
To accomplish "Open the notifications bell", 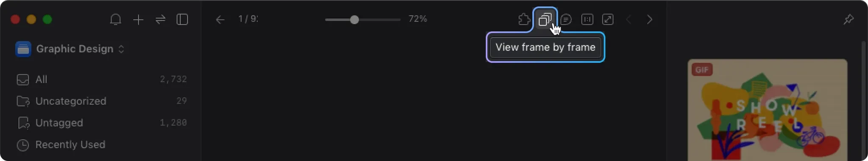I will coord(115,20).
